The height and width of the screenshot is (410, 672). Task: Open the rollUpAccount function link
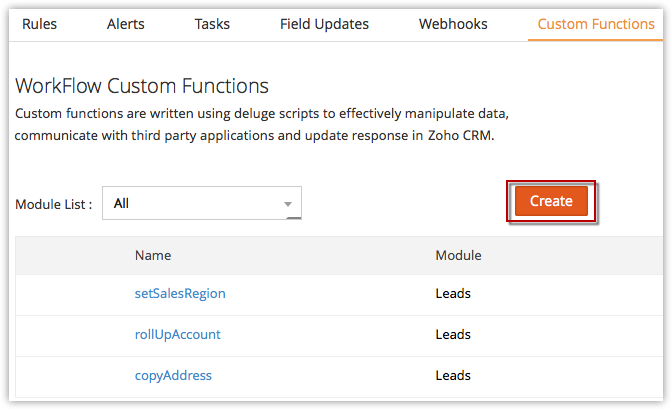[x=178, y=334]
